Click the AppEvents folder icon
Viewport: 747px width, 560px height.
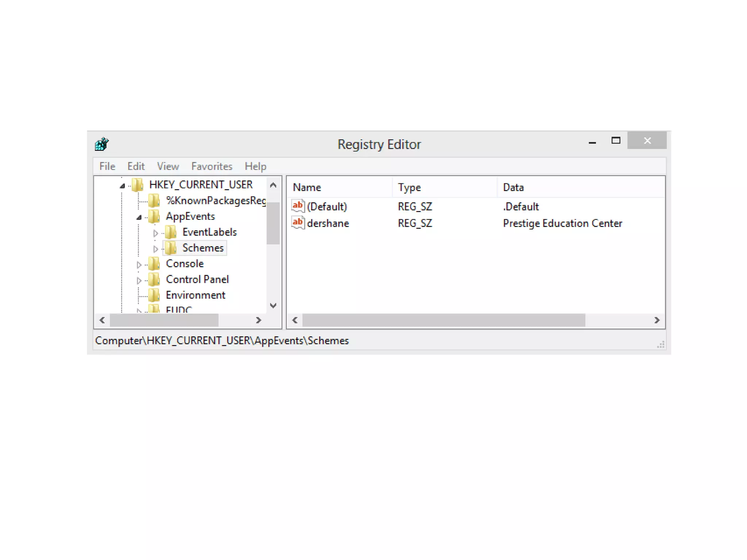(x=154, y=217)
